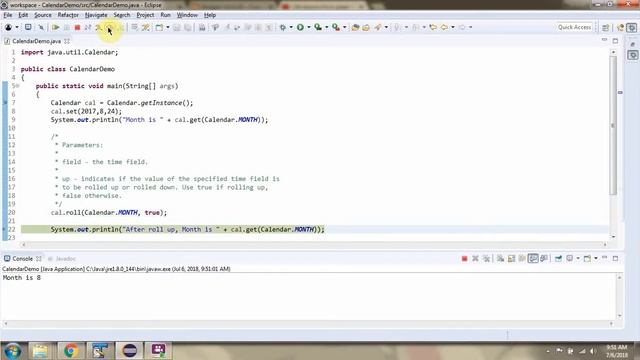
Task: Open the Help menu
Action: [210, 15]
